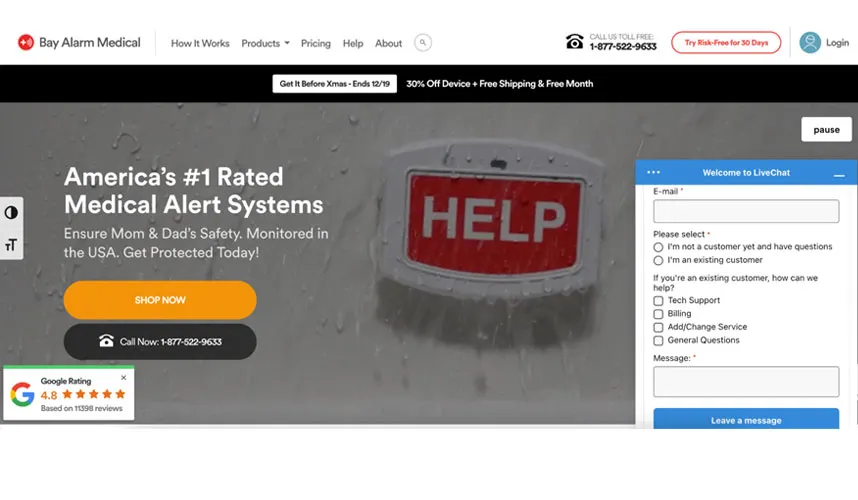Check the Tech Support checkbox
The width and height of the screenshot is (858, 500).
click(x=658, y=301)
